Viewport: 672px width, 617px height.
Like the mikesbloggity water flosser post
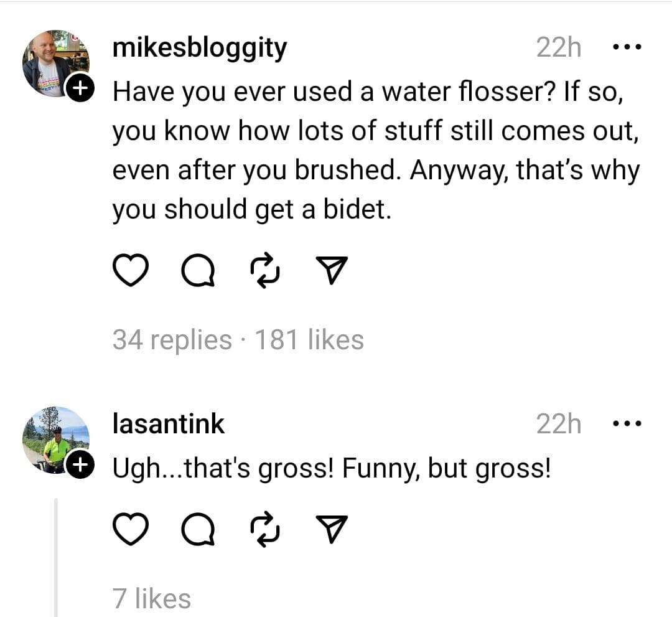pyautogui.click(x=129, y=271)
